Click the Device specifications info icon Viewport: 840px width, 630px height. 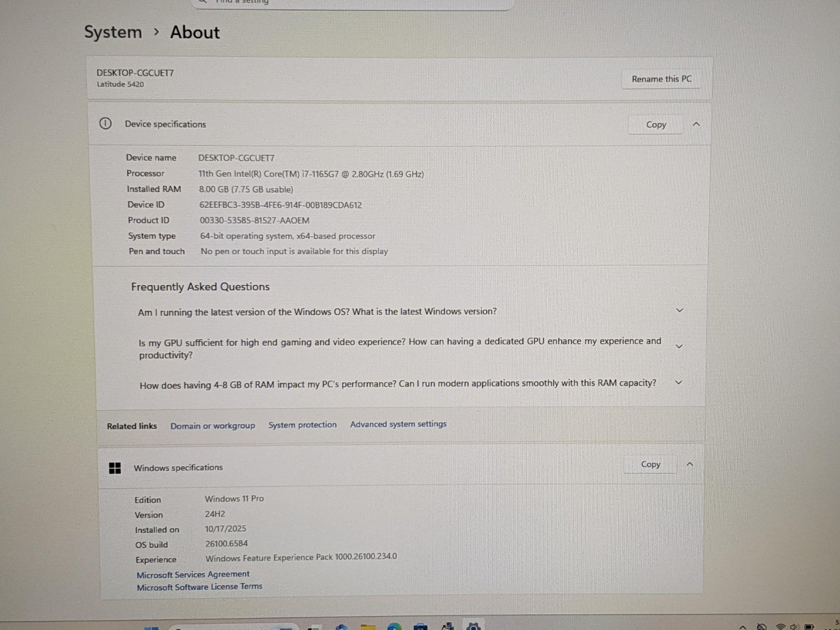coord(106,124)
